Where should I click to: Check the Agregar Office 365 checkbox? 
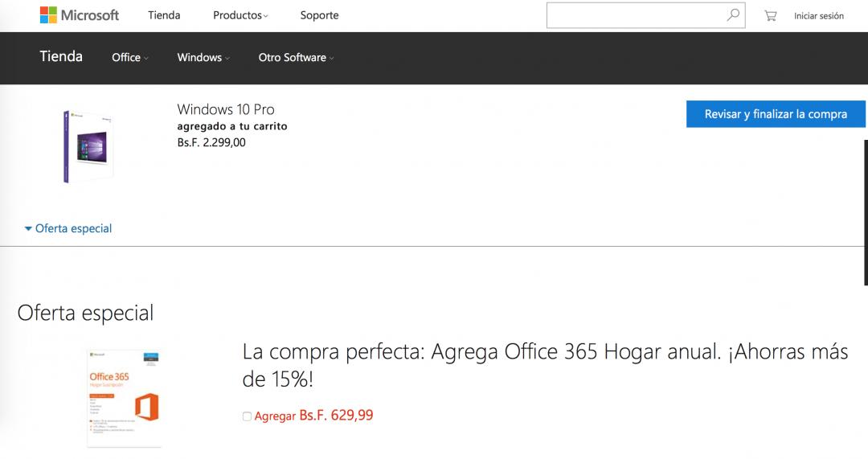pos(247,416)
